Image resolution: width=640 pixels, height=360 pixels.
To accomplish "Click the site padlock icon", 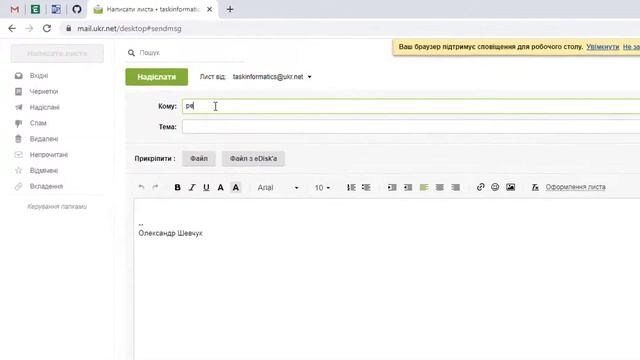I will click(69, 28).
